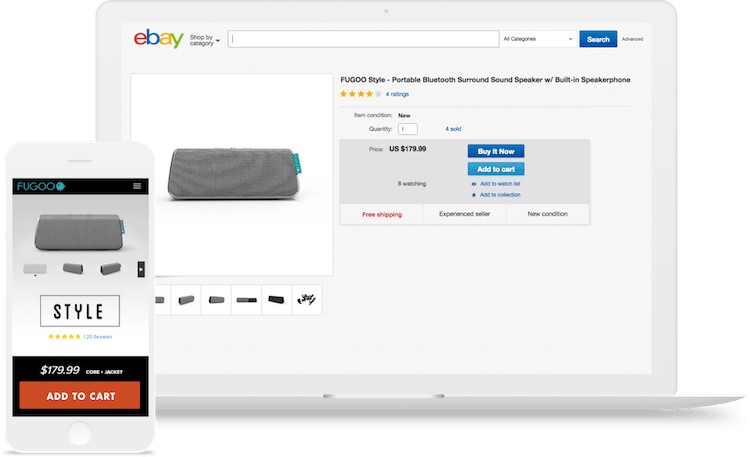Tap the phone's five-star review rating
The height and width of the screenshot is (457, 750).
[x=64, y=337]
